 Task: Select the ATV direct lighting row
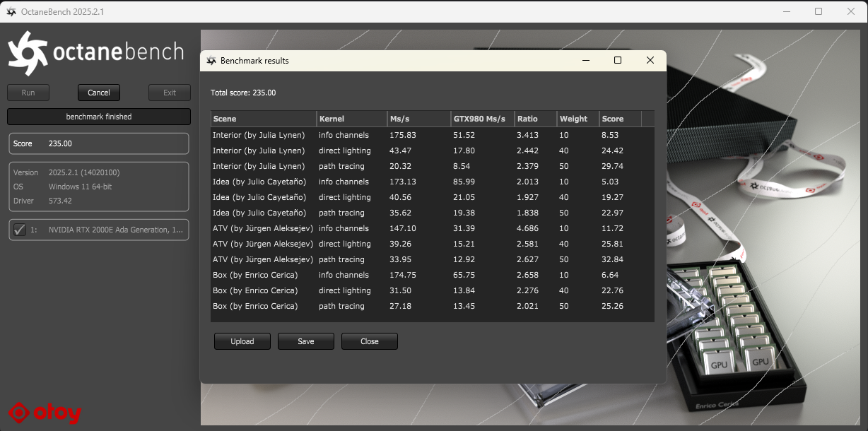433,244
